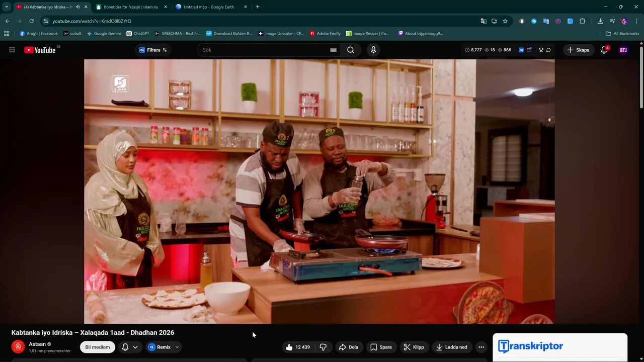Open the YouTube hamburger guide menu
The width and height of the screenshot is (644, 362).
(12, 50)
